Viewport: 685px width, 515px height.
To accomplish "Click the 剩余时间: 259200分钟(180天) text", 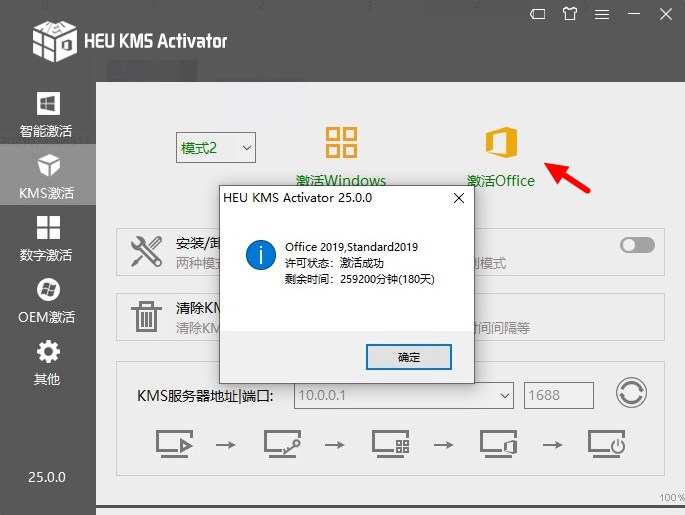I will 360,279.
